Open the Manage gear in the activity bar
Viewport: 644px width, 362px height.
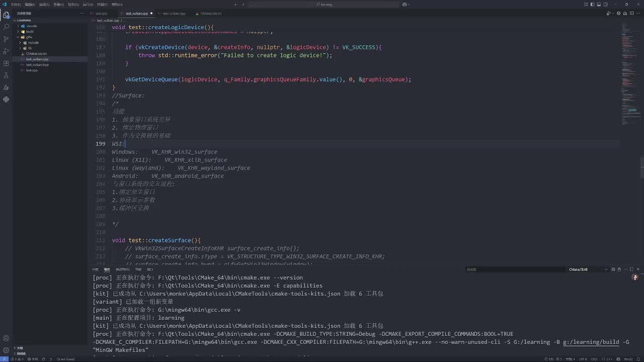pos(6,350)
